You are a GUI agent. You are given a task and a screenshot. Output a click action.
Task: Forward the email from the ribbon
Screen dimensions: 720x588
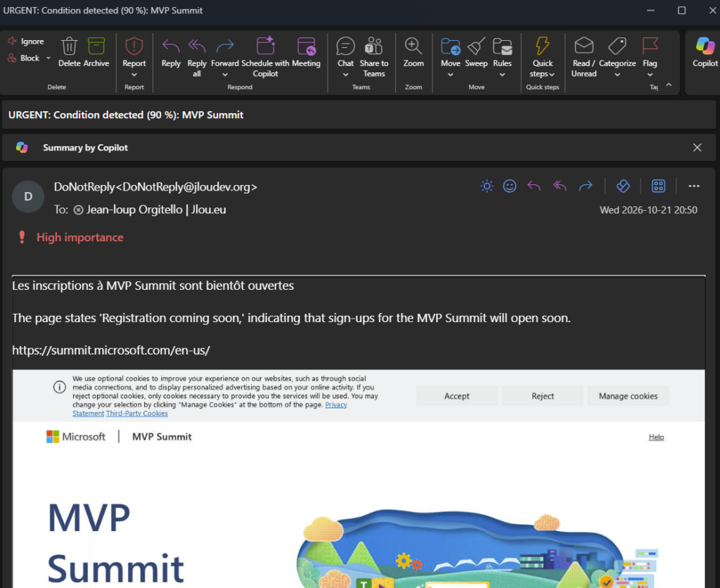tap(225, 46)
